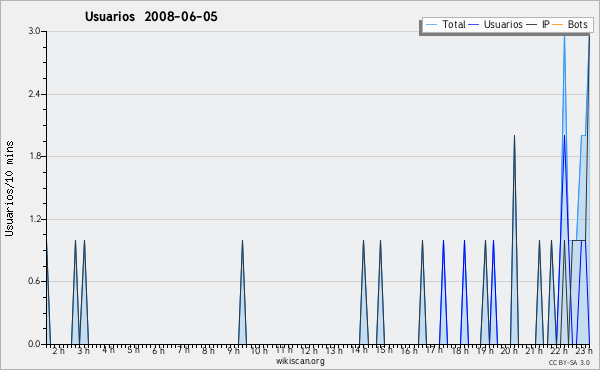Viewport: 600px width, 370px height.
Task: Click the 17 h x-axis label
Action: tap(434, 350)
